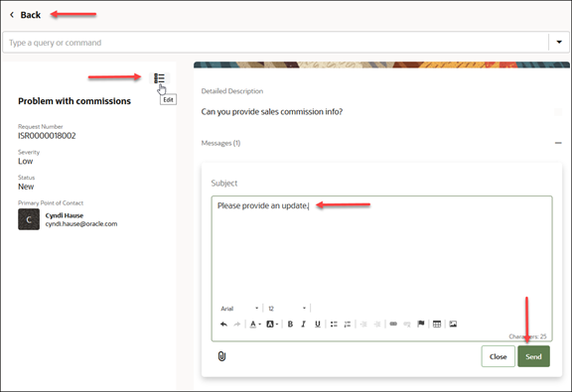Insert an image in the message

click(x=453, y=325)
